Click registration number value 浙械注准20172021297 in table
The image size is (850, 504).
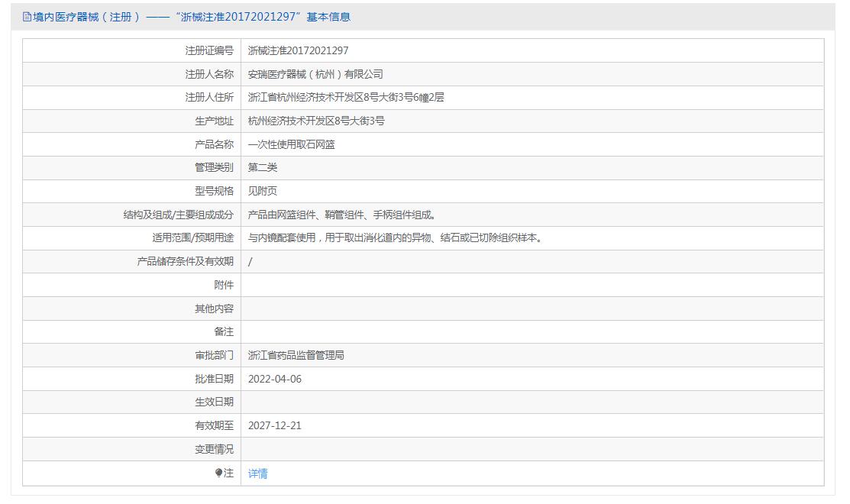click(298, 50)
